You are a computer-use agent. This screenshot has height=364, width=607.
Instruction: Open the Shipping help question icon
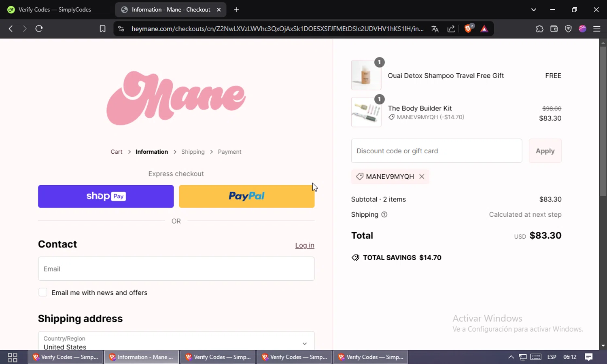(384, 214)
